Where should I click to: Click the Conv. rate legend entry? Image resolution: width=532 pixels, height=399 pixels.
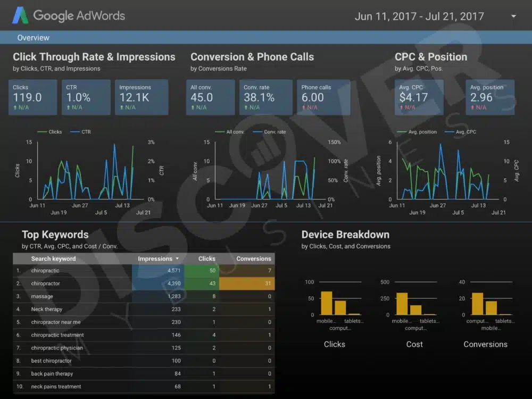coord(269,131)
